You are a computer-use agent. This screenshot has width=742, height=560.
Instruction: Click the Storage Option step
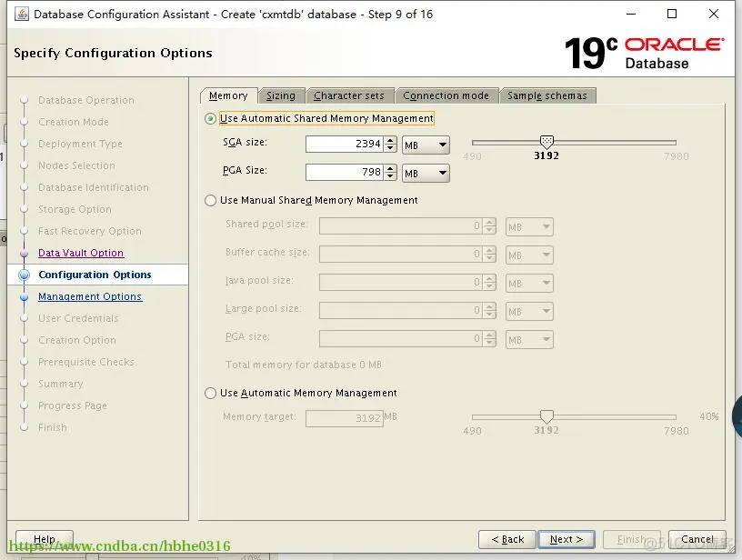pos(75,209)
